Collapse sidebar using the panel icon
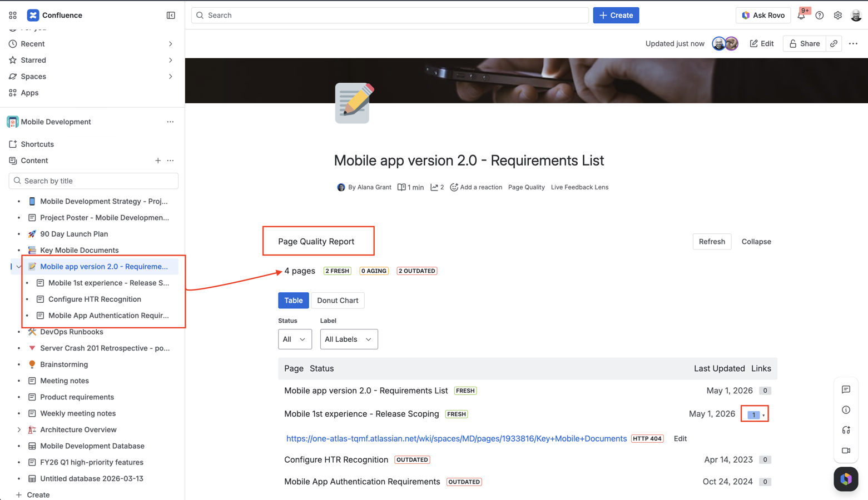The width and height of the screenshot is (868, 500). click(171, 16)
